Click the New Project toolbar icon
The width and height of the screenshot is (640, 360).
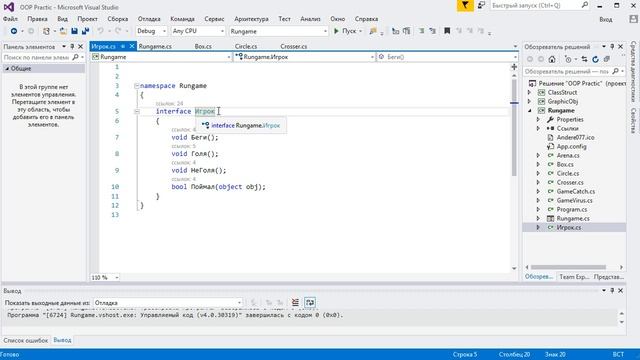(x=46, y=31)
